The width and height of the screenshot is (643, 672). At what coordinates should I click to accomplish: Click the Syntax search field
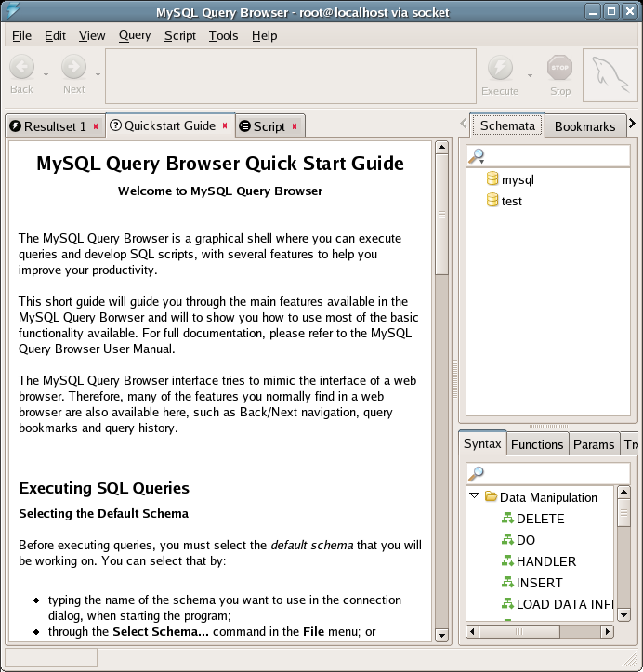click(548, 473)
